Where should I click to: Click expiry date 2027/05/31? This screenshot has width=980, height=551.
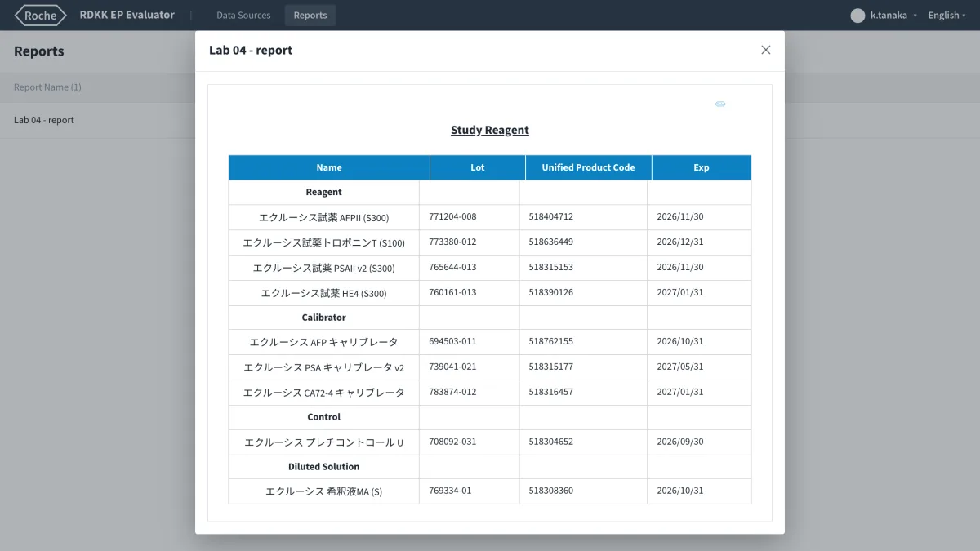(680, 367)
